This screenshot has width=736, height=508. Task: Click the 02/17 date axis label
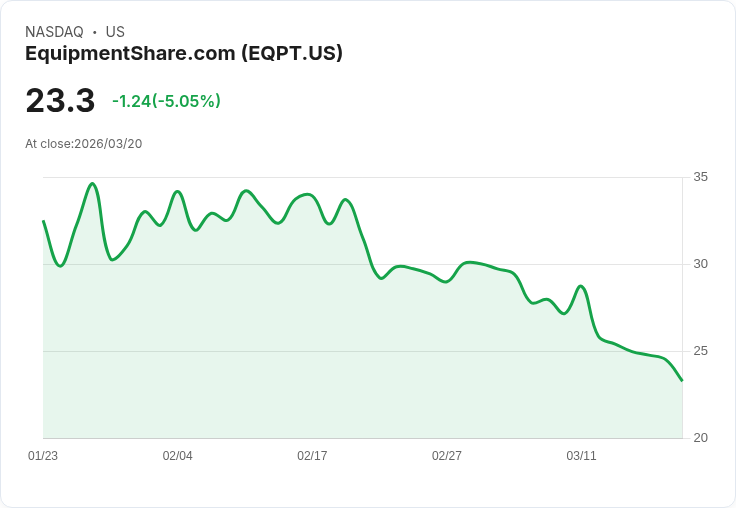pos(312,455)
